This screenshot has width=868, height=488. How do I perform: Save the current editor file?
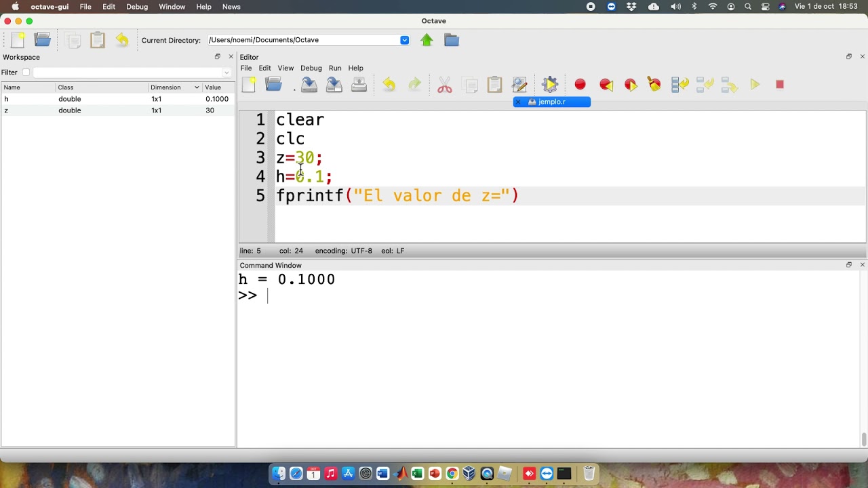pyautogui.click(x=309, y=85)
